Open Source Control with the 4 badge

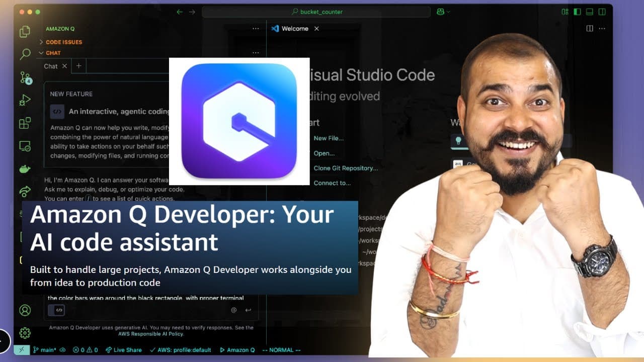click(25, 77)
